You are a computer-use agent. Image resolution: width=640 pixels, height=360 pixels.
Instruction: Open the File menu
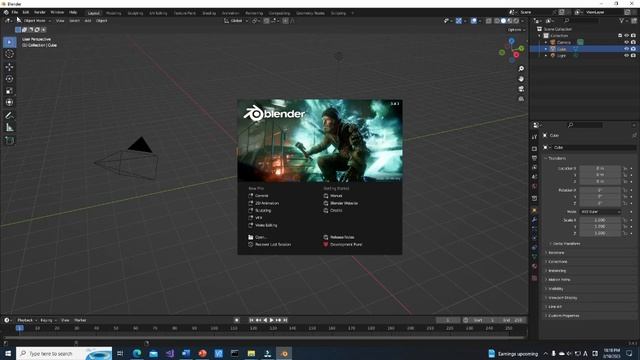click(x=15, y=13)
